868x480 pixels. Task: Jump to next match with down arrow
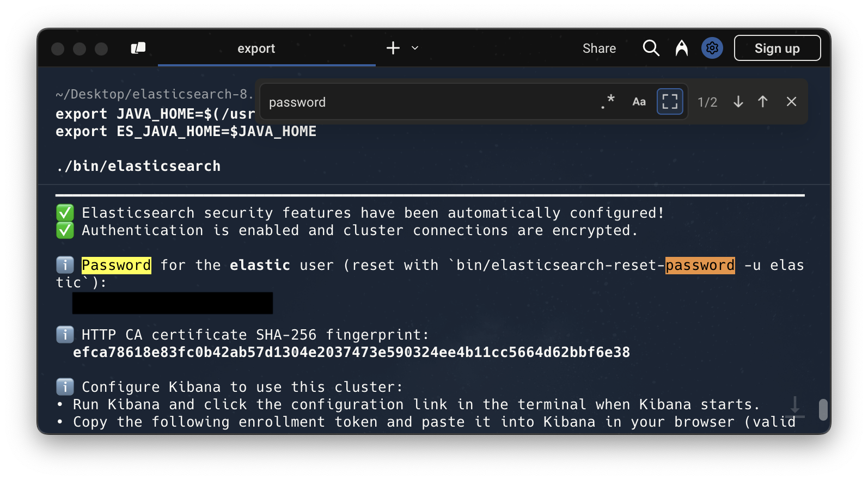(x=738, y=102)
